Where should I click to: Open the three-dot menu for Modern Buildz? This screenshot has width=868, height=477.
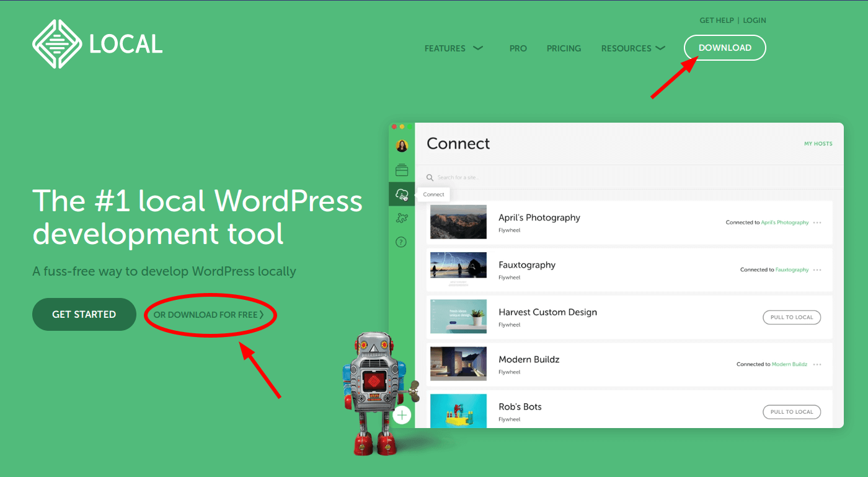(817, 365)
